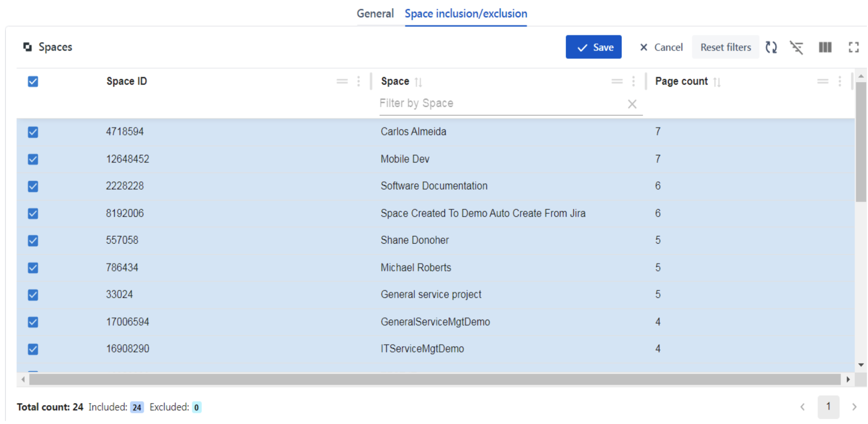Click the vertical scrollbar thumb
The image size is (868, 424).
861,142
